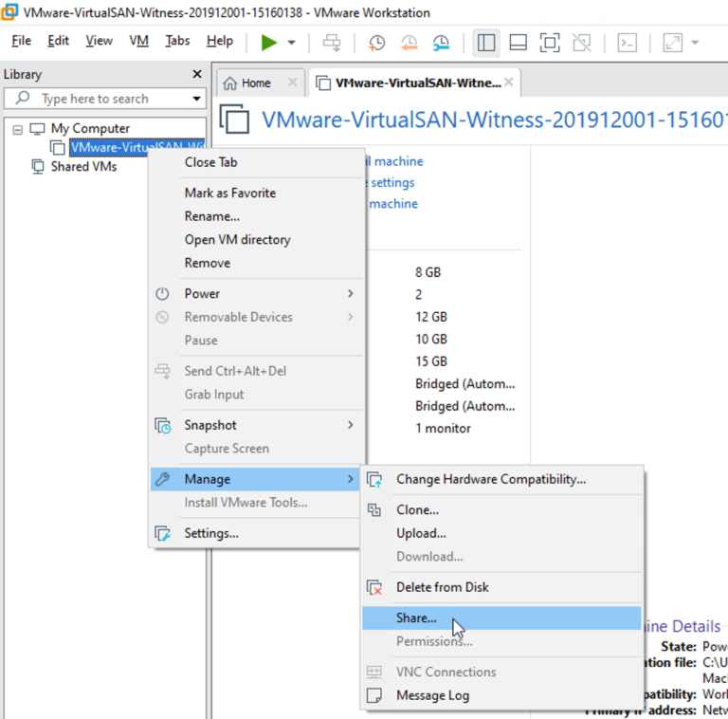
Task: Choose Share... in the Manage submenu
Action: pyautogui.click(x=416, y=618)
